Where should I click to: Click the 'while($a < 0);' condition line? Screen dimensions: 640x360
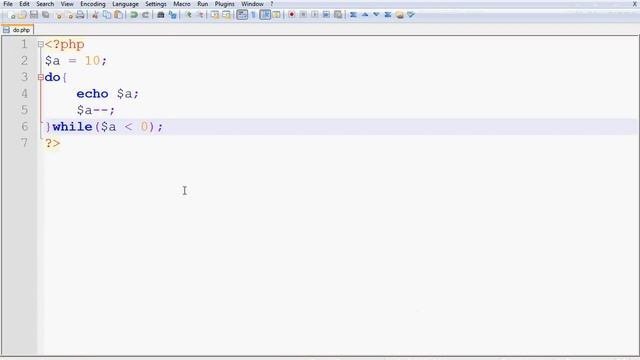coord(108,127)
